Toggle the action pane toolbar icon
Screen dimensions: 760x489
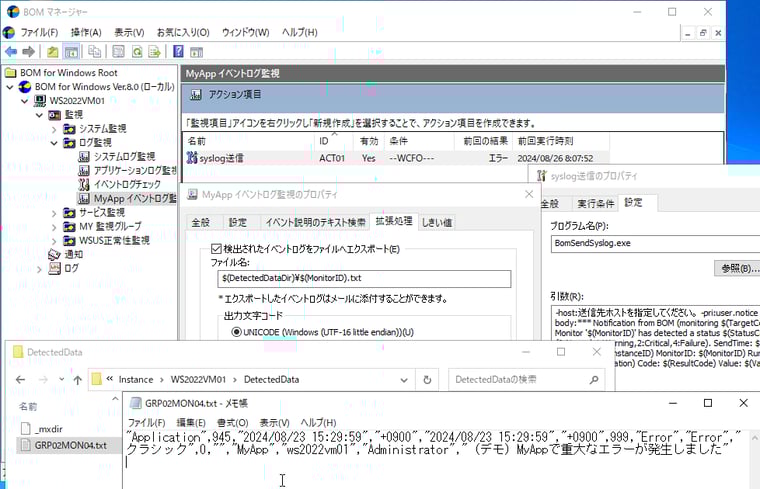[x=196, y=51]
